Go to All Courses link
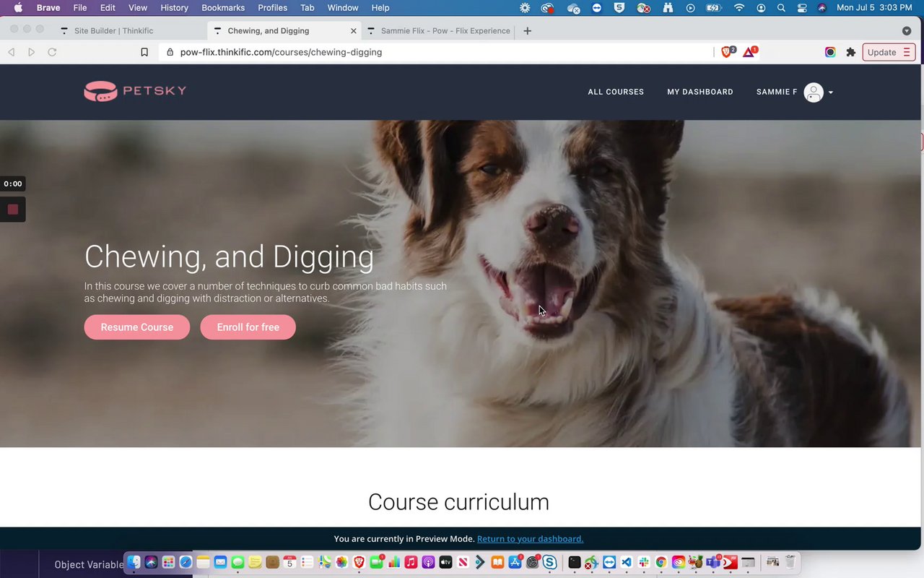The image size is (924, 578). tap(616, 92)
